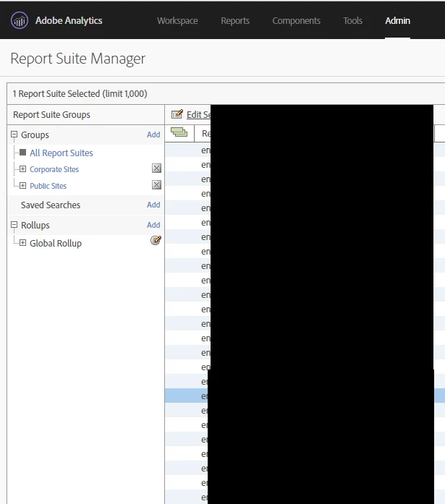Open the Admin menu

tap(397, 20)
